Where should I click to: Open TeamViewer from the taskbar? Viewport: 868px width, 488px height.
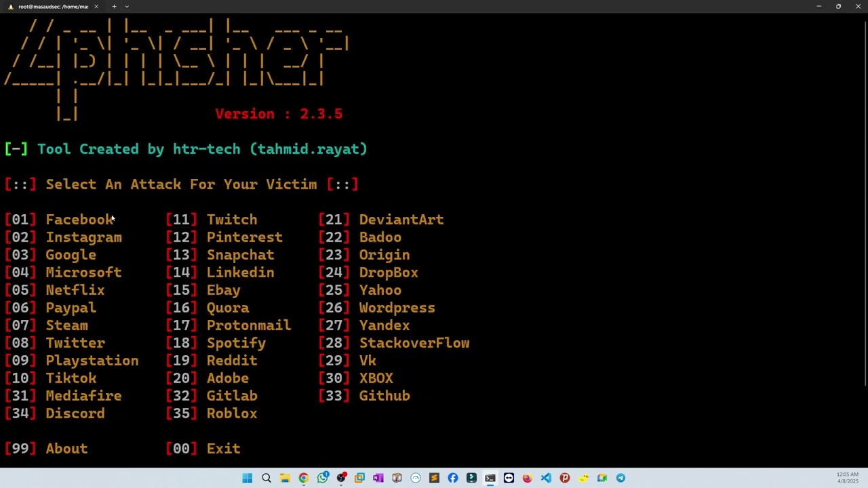(x=509, y=478)
